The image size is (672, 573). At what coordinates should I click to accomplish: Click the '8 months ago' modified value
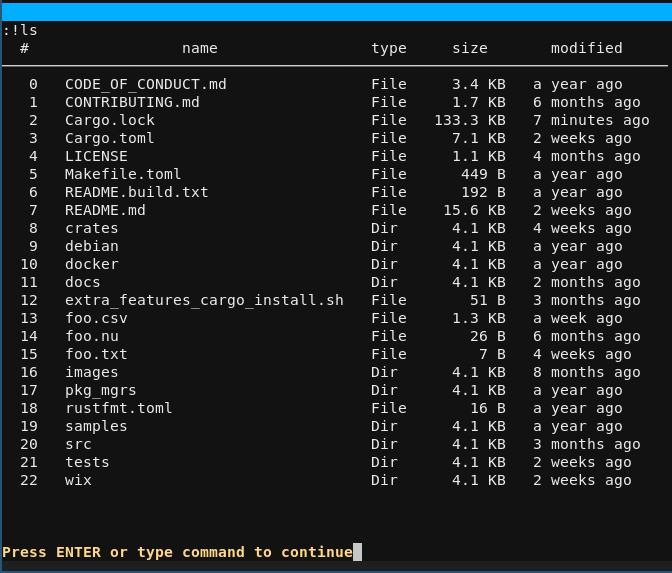(x=587, y=372)
